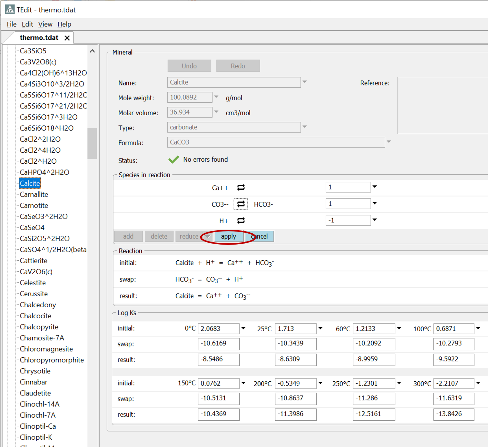Click the swap icon next to Ca++
Viewport: 488px width, 448px height.
[241, 188]
